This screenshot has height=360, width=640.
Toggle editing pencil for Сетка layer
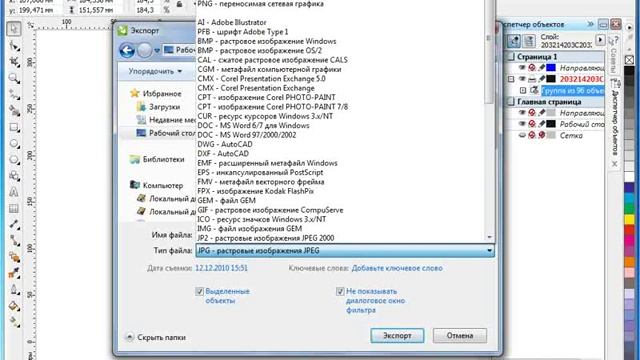point(542,135)
